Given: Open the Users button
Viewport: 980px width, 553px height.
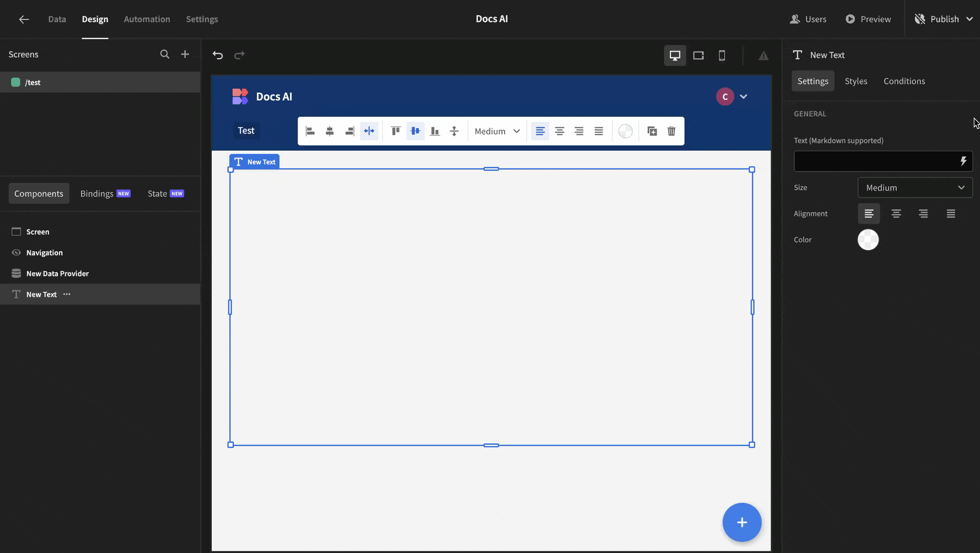Looking at the screenshot, I should [808, 19].
